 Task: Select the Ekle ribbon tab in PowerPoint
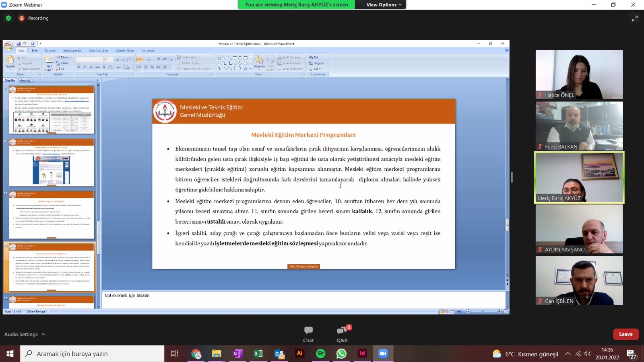tap(35, 51)
